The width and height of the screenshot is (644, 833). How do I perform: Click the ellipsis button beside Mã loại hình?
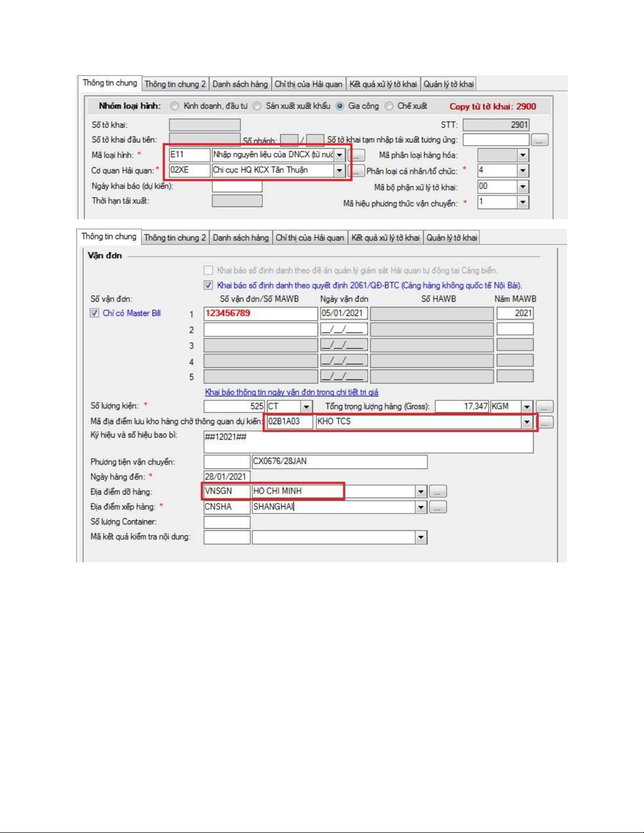coord(356,156)
